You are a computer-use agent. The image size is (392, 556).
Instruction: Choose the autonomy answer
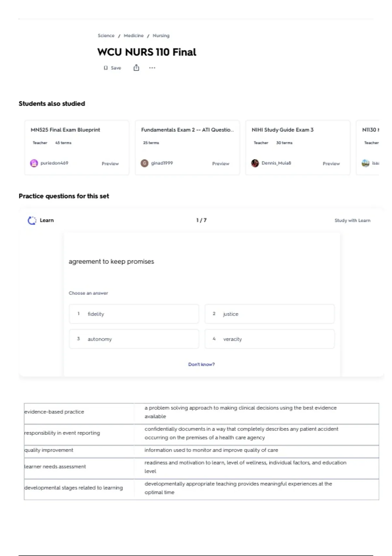(x=134, y=339)
